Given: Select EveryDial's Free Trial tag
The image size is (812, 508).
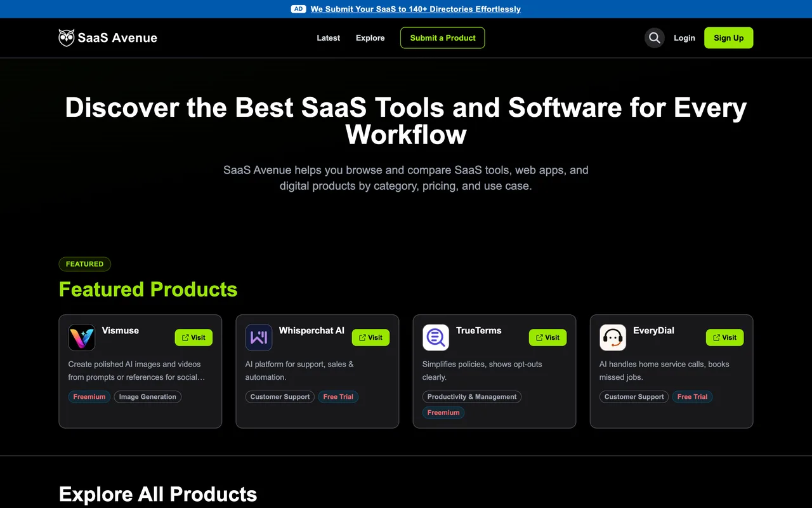Looking at the screenshot, I should [692, 397].
